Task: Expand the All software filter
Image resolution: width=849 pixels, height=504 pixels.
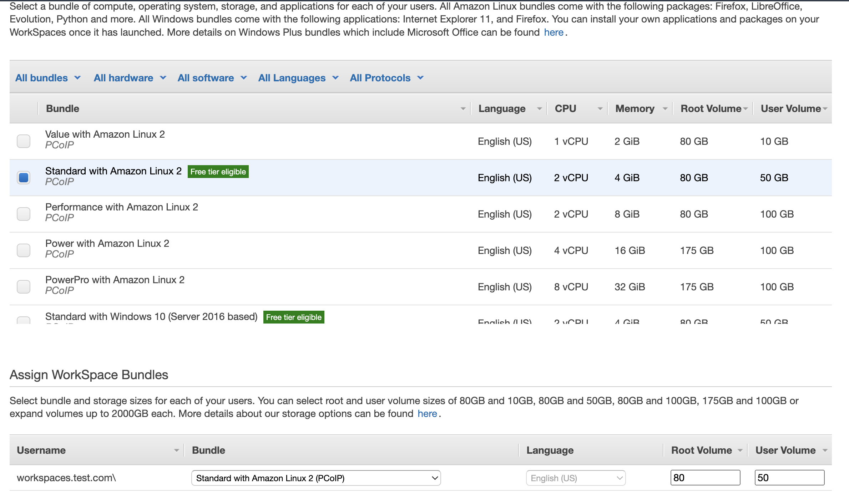Action: 212,78
